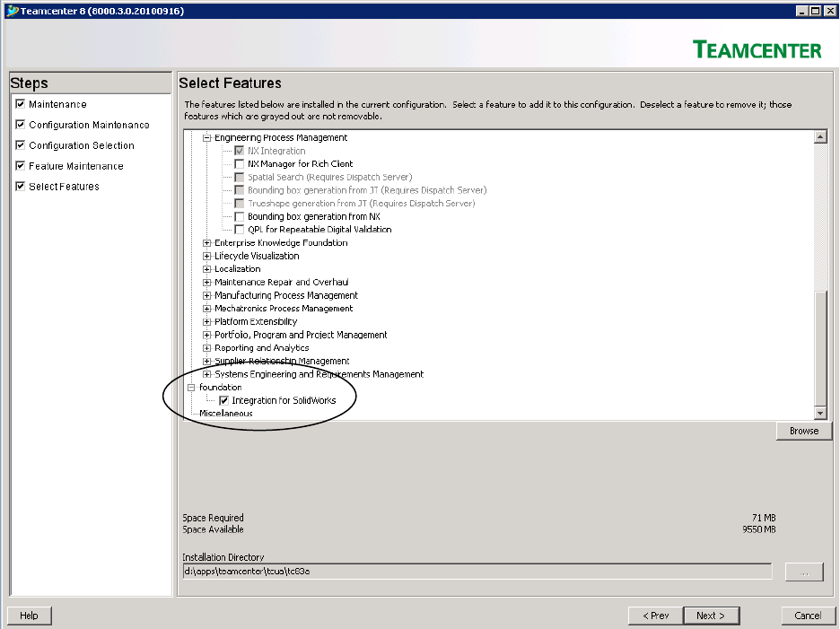Select the Miscellaneous tree item

pos(225,413)
